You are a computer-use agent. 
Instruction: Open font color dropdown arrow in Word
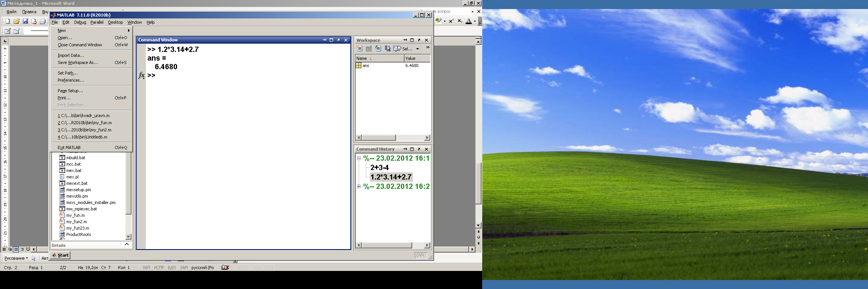click(x=475, y=21)
